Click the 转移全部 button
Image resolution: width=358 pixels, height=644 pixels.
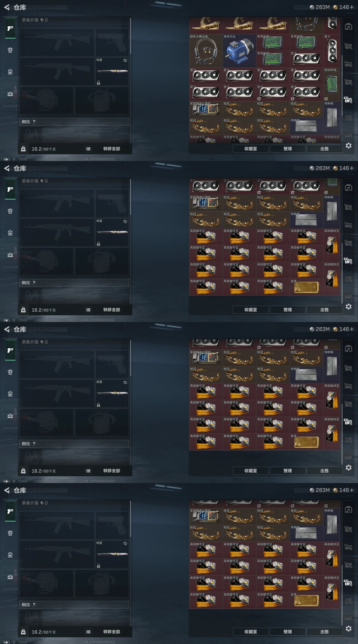112,149
